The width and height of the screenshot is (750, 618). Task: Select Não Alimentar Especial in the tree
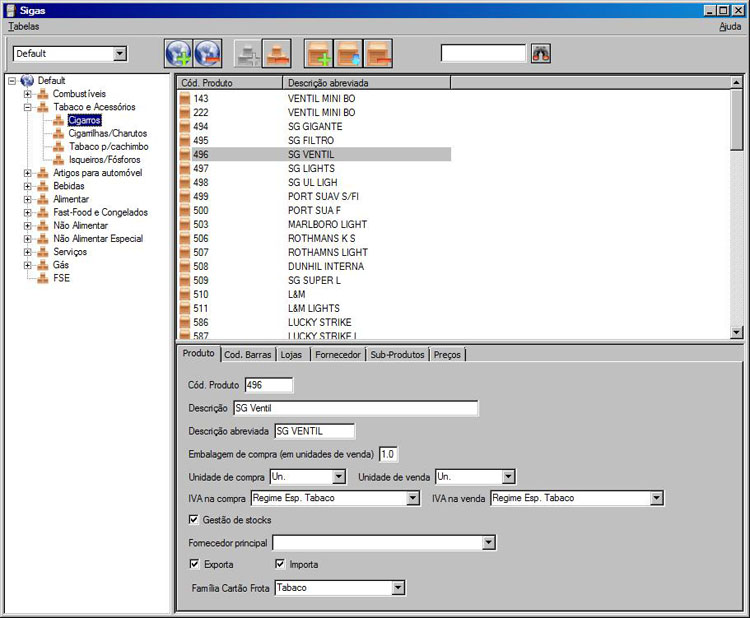click(x=98, y=239)
